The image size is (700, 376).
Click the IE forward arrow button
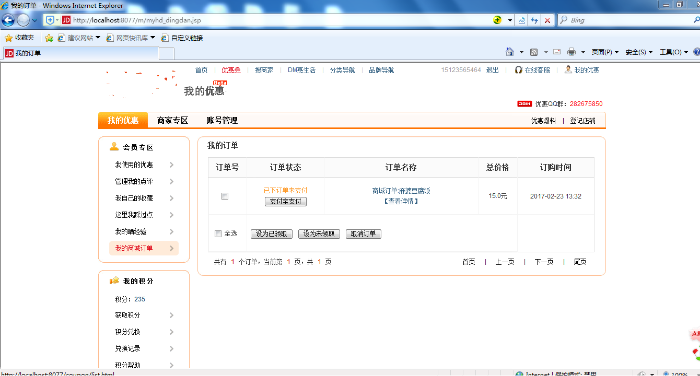coord(23,20)
